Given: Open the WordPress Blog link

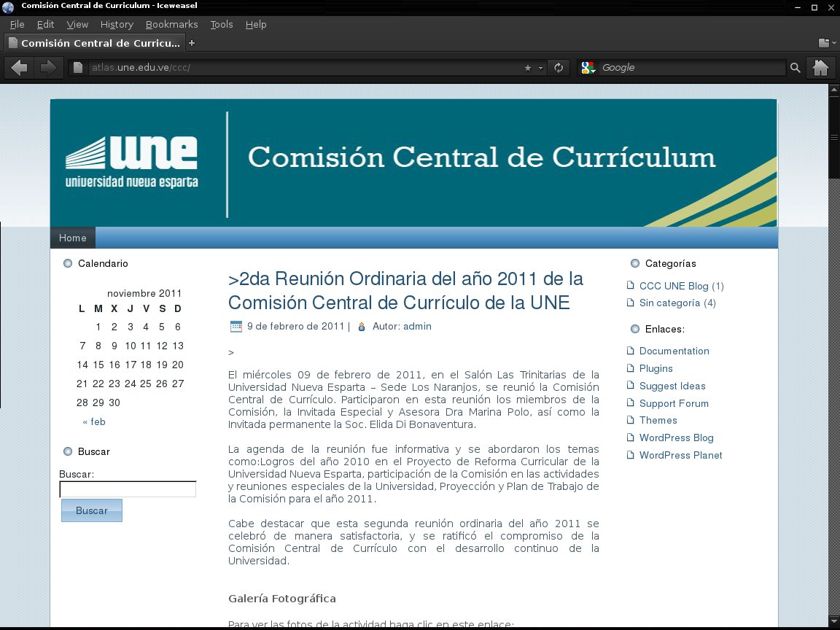Looking at the screenshot, I should click(676, 437).
